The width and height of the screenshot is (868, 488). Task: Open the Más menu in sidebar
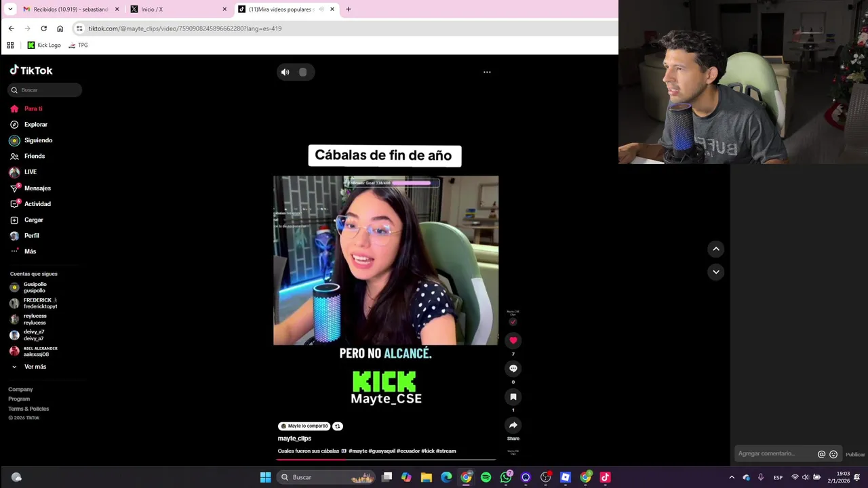tap(24, 251)
